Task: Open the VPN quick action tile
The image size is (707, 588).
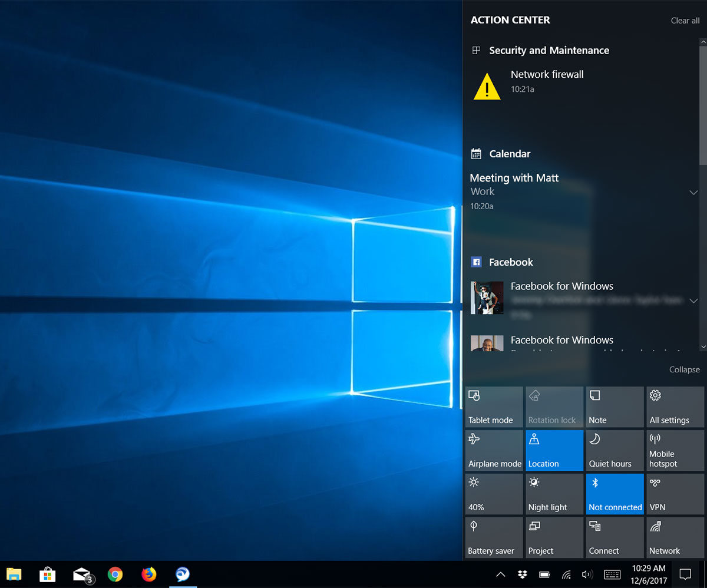Action: [675, 494]
